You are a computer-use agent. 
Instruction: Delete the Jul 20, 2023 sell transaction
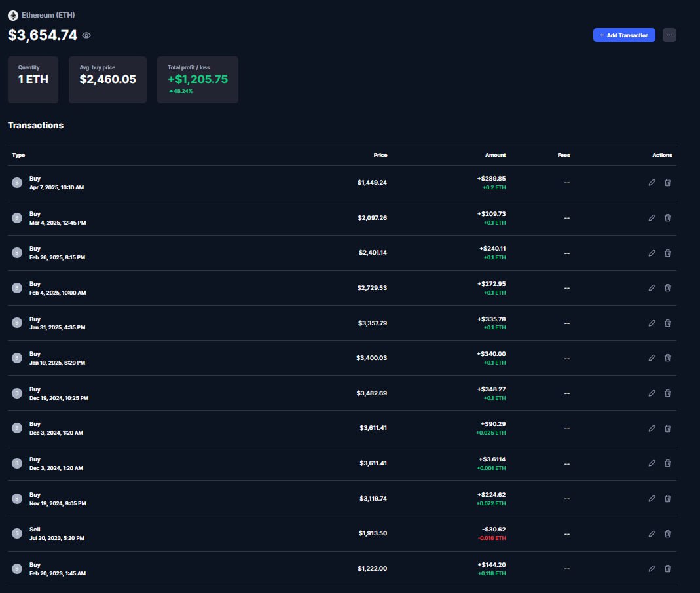tap(667, 533)
